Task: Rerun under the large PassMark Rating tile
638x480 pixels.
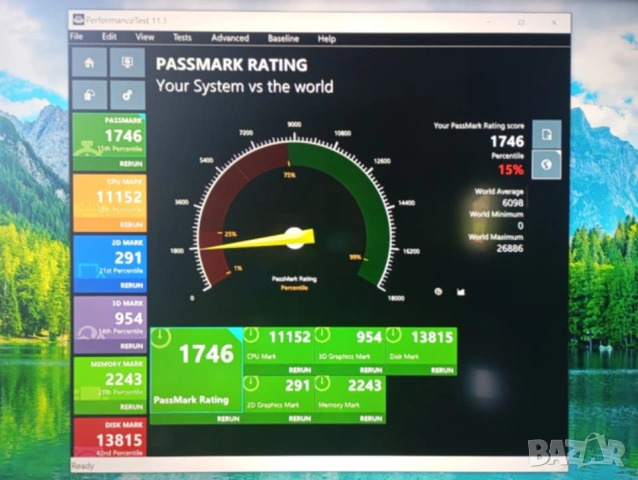Action: 228,419
